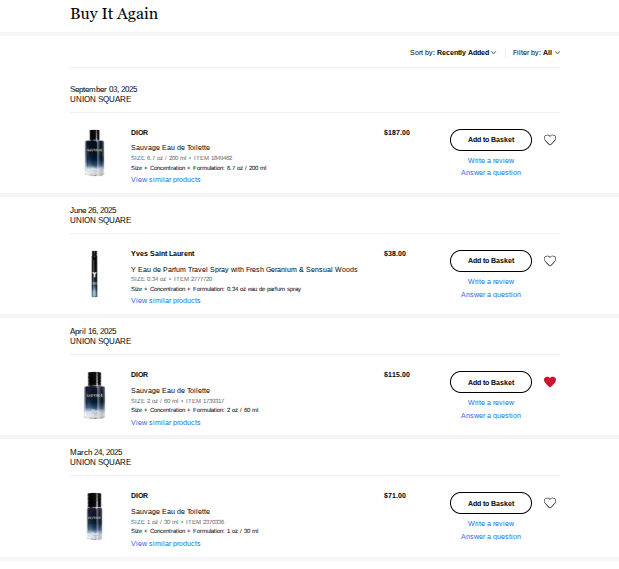Image resolution: width=619 pixels, height=569 pixels.
Task: Click the 60 ml Sauvage bottle image
Action: pos(94,394)
